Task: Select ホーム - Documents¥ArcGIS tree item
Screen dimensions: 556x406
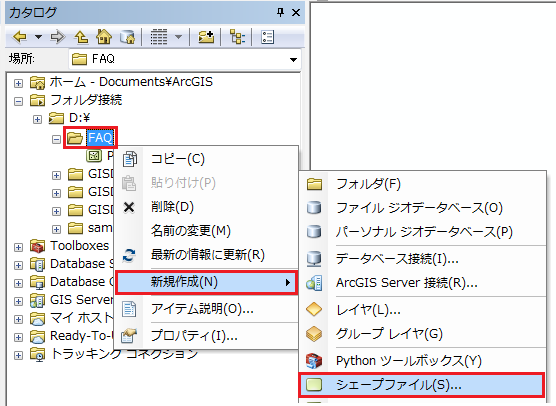Action: pyautogui.click(x=131, y=82)
